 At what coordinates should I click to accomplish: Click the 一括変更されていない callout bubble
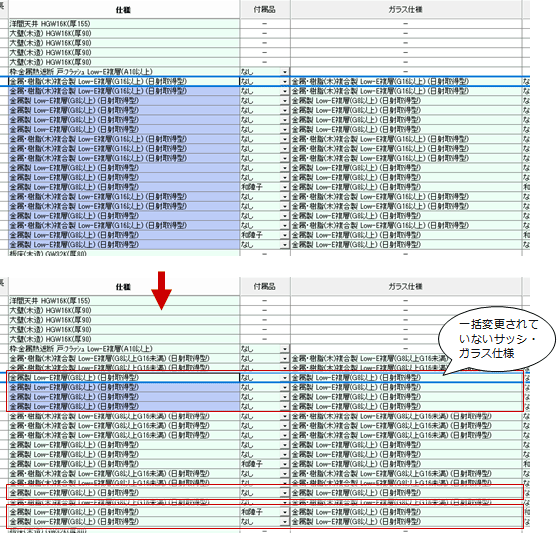(x=497, y=339)
